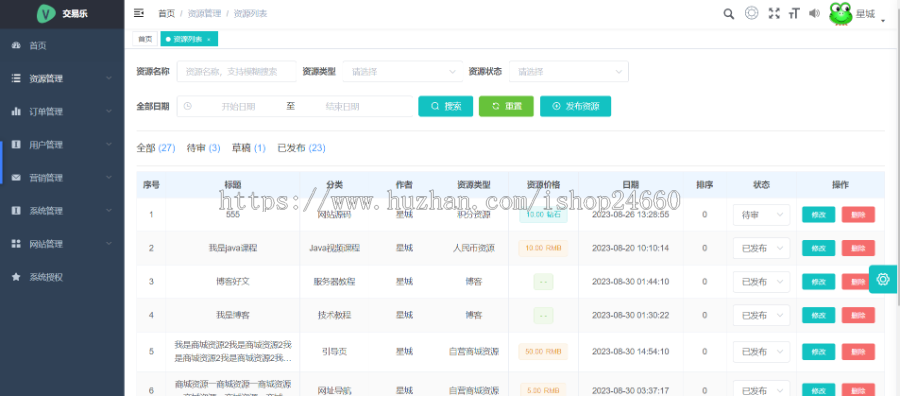Open the 资源状态 dropdown
This screenshot has height=396, width=900.
pos(569,72)
